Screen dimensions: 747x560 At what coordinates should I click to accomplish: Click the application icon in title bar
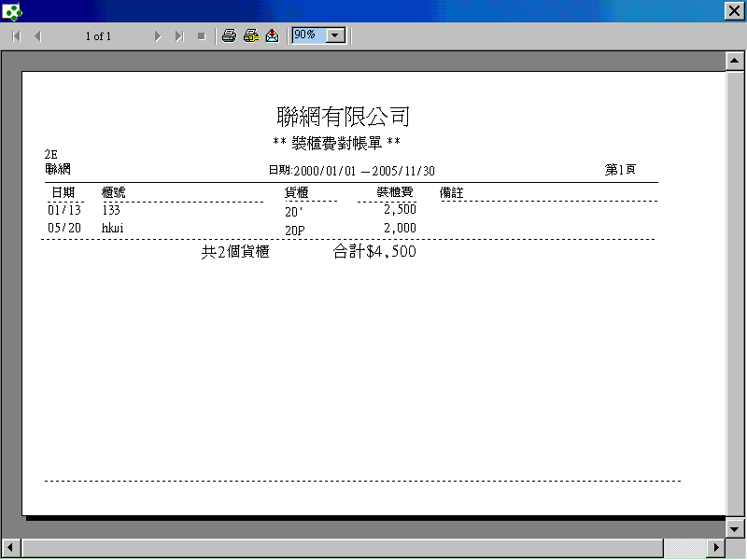(12, 11)
